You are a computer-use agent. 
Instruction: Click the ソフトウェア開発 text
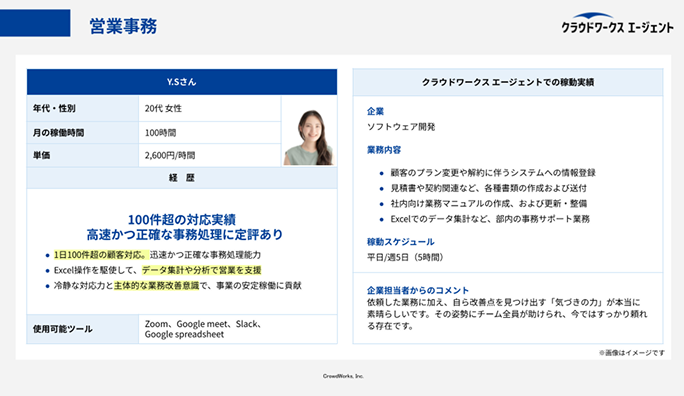401,127
